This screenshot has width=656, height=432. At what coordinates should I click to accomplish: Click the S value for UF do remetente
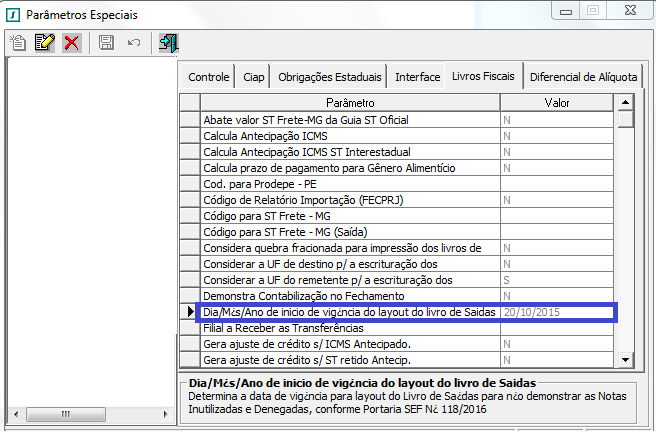557,280
